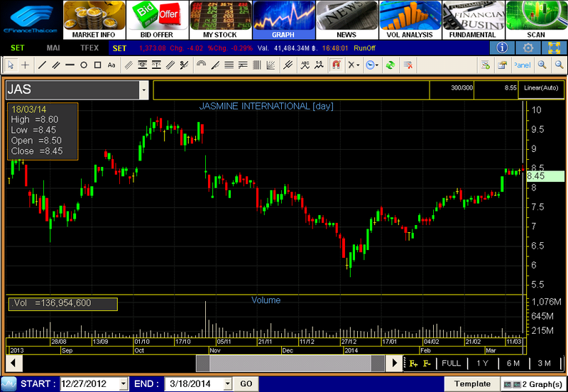Click the Panel toolbar button
The image size is (568, 392).
pyautogui.click(x=523, y=65)
